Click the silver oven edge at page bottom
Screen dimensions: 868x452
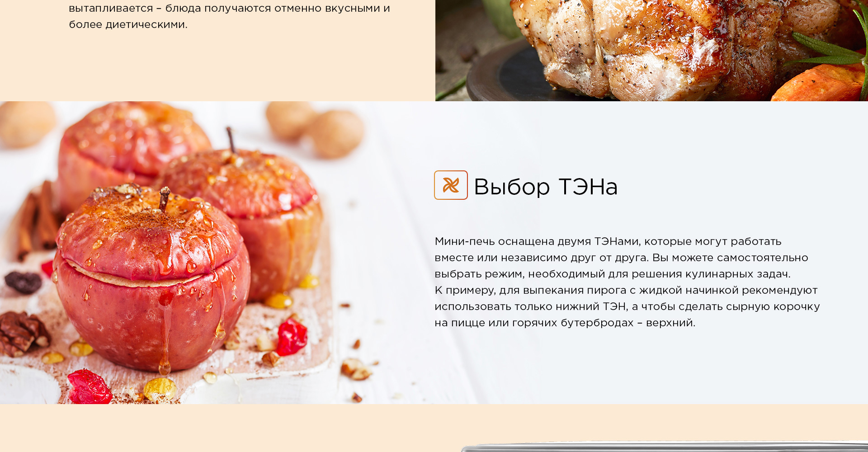coord(665,447)
